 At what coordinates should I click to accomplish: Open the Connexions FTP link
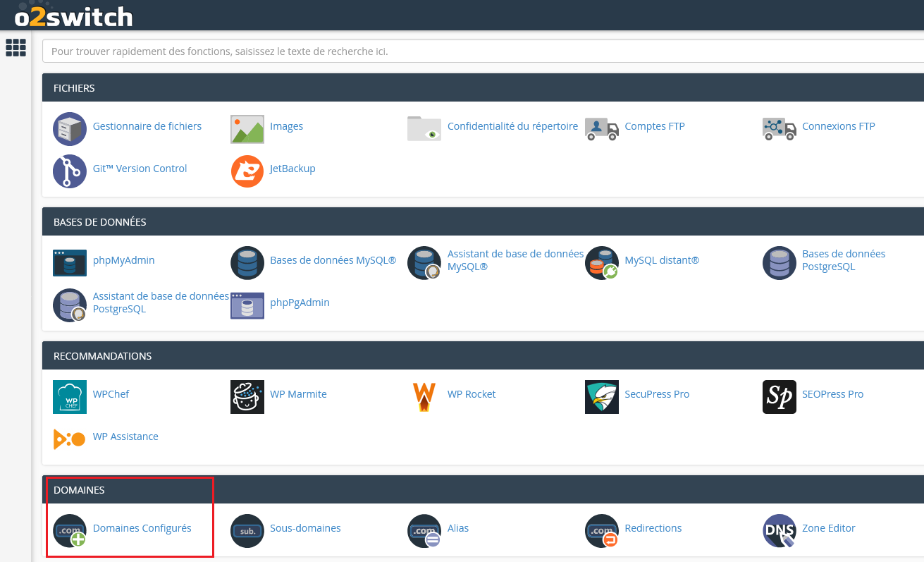click(839, 126)
